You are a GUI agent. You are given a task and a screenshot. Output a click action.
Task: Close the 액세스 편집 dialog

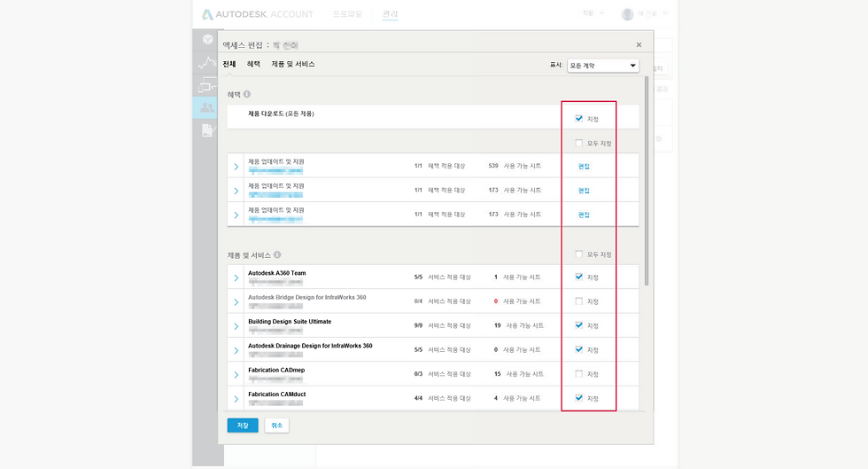(639, 45)
